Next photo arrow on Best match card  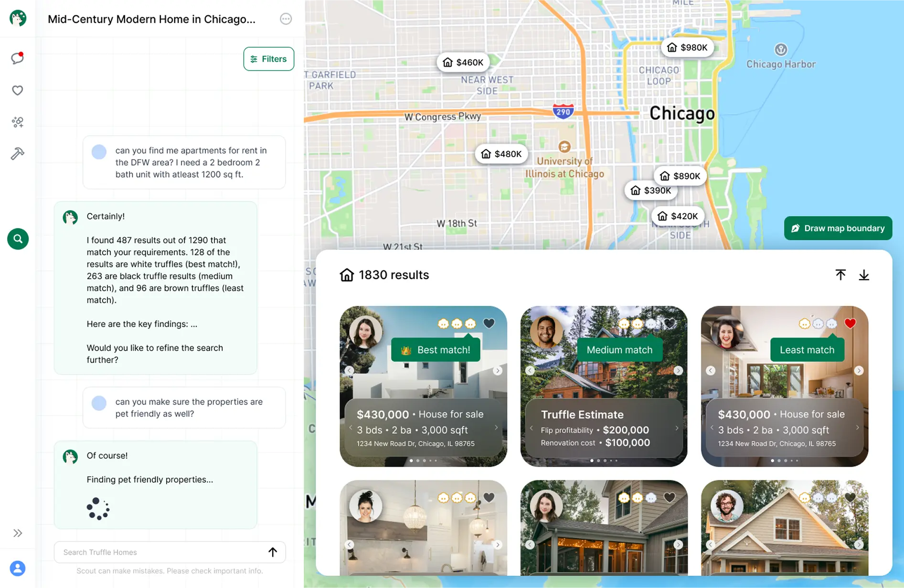498,371
